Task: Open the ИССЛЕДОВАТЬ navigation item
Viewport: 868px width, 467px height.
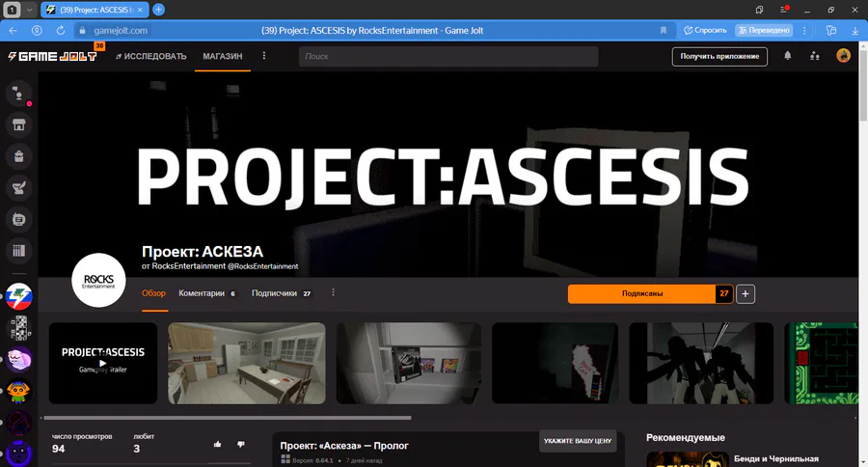Action: tap(151, 56)
